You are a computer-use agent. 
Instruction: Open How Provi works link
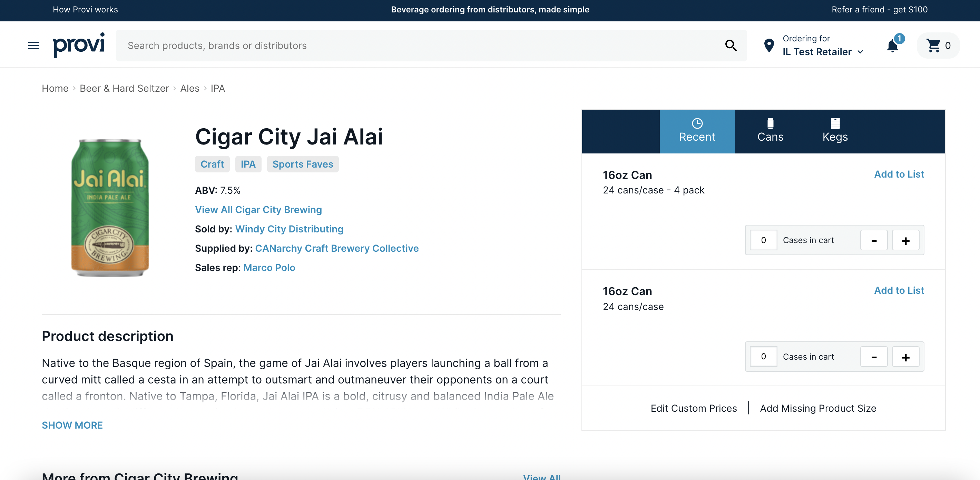pyautogui.click(x=85, y=10)
